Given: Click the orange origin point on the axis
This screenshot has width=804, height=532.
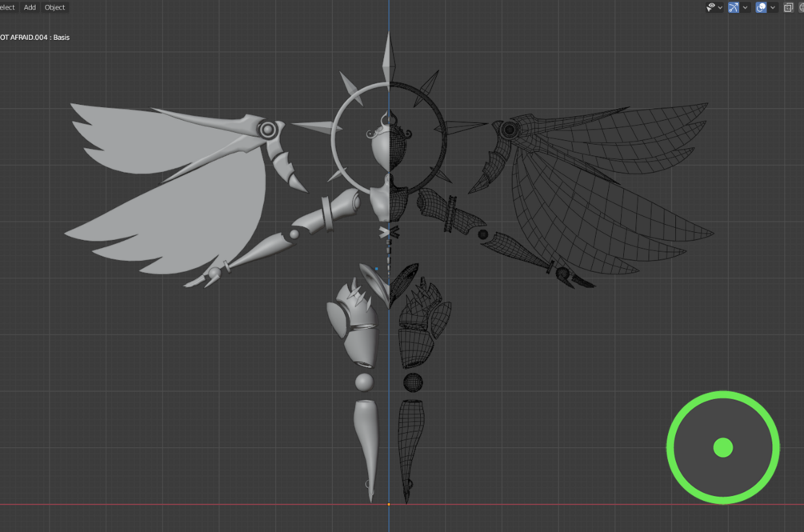Looking at the screenshot, I should 389,504.
